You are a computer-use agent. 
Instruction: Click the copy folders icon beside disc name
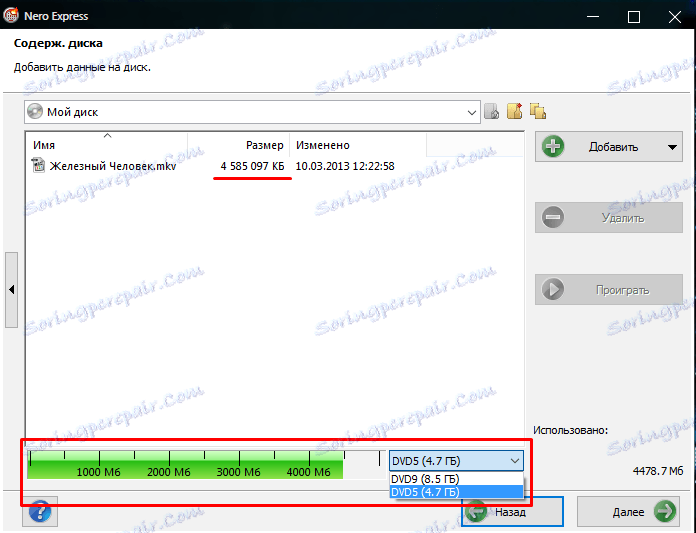[538, 111]
